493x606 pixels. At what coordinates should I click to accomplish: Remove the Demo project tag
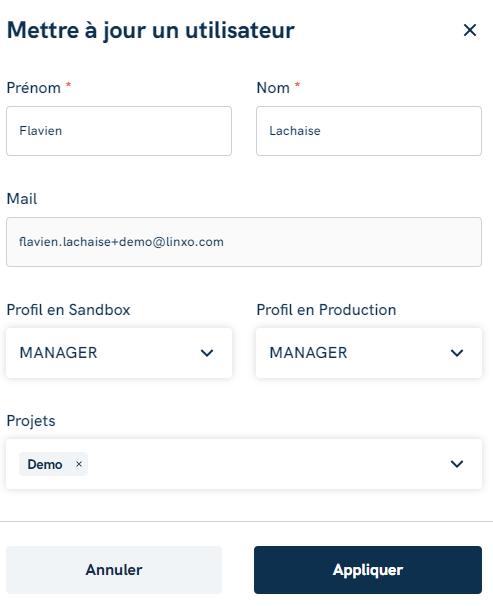[79, 464]
